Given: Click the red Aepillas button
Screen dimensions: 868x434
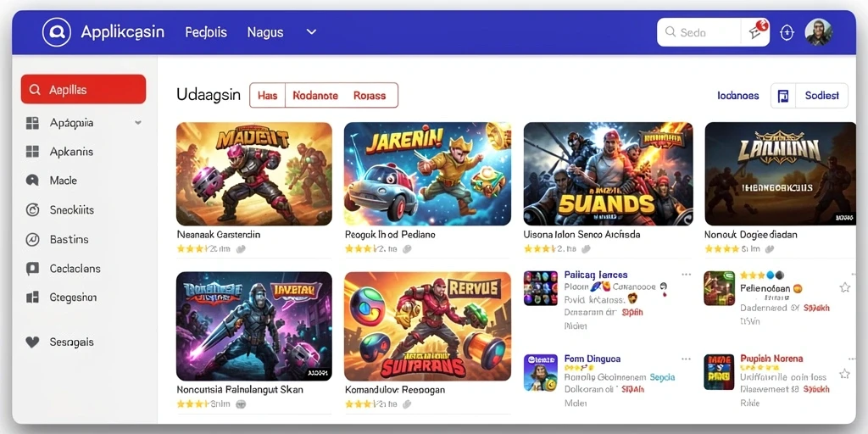Looking at the screenshot, I should pyautogui.click(x=84, y=89).
